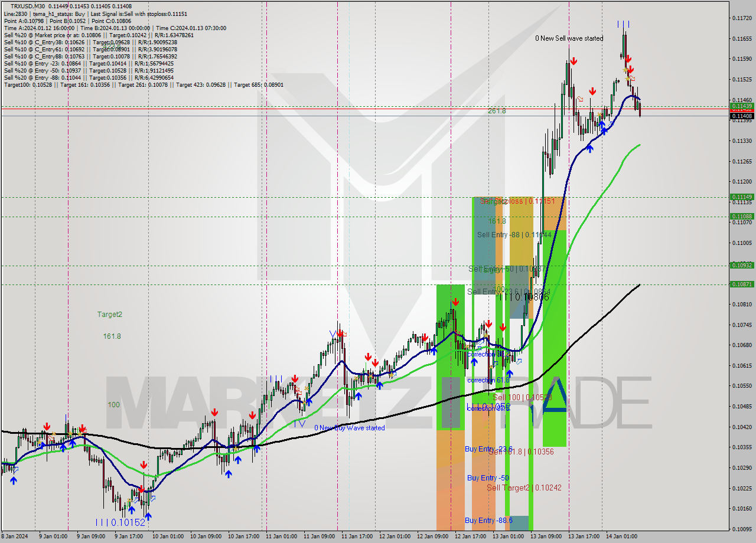Click the current price tag 0.11408
756x543 pixels.
tap(742, 116)
